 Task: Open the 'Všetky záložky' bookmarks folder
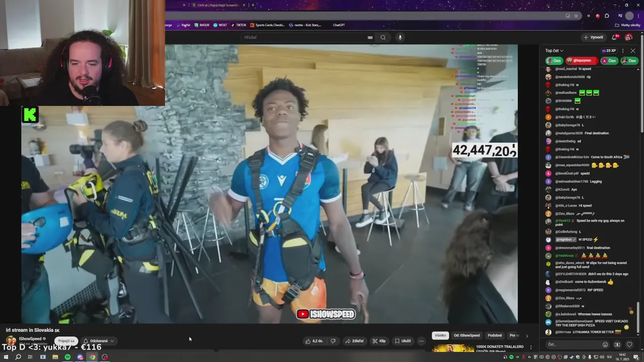(x=628, y=25)
